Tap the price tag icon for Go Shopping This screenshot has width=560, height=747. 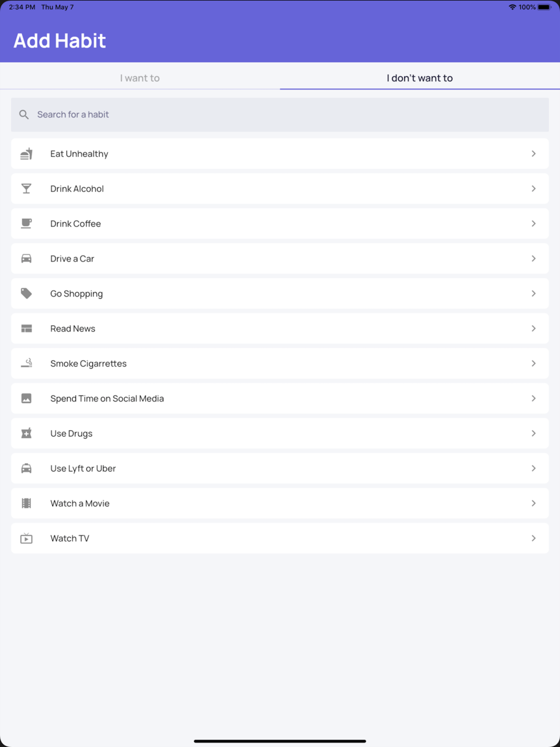(x=26, y=293)
